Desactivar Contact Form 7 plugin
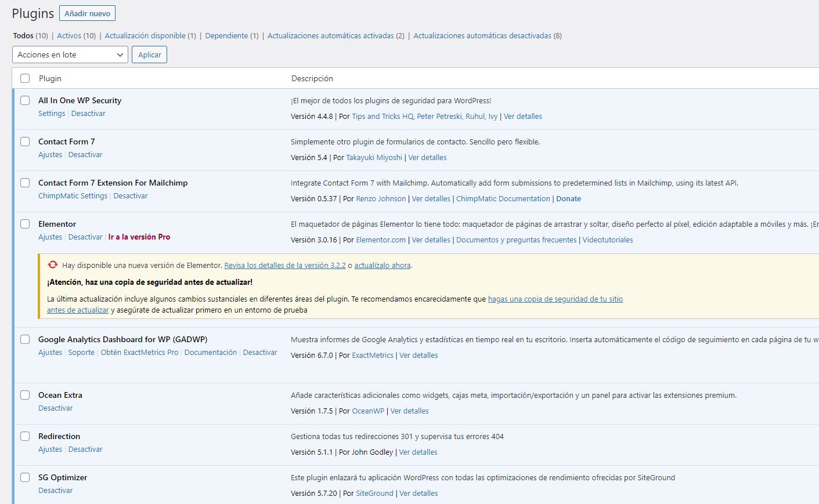Screen dimensions: 819x504 (x=85, y=155)
